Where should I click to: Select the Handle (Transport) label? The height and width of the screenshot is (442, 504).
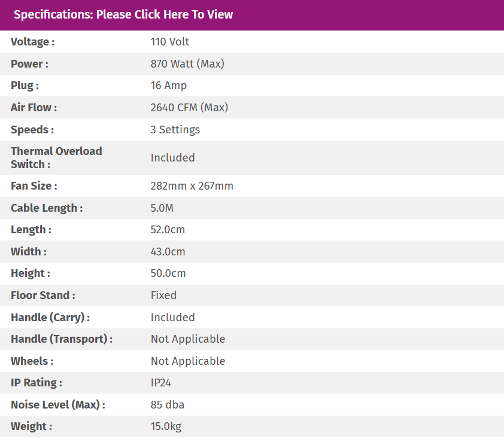62,339
